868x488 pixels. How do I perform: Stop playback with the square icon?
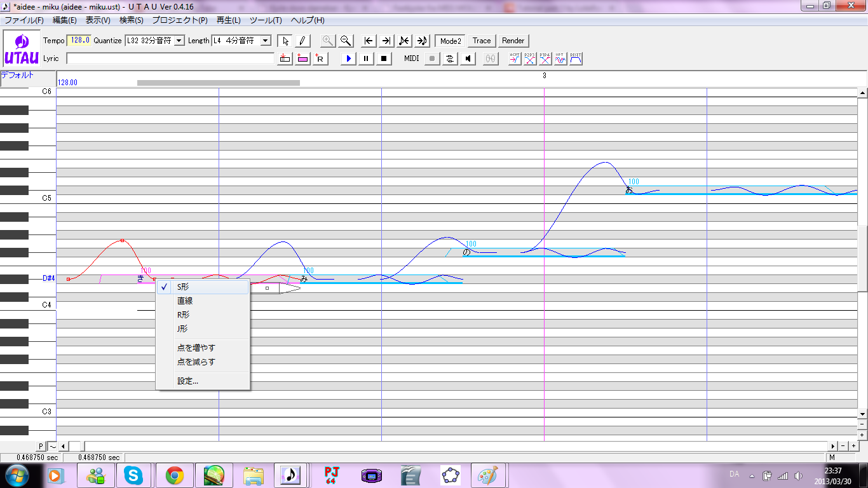(383, 58)
